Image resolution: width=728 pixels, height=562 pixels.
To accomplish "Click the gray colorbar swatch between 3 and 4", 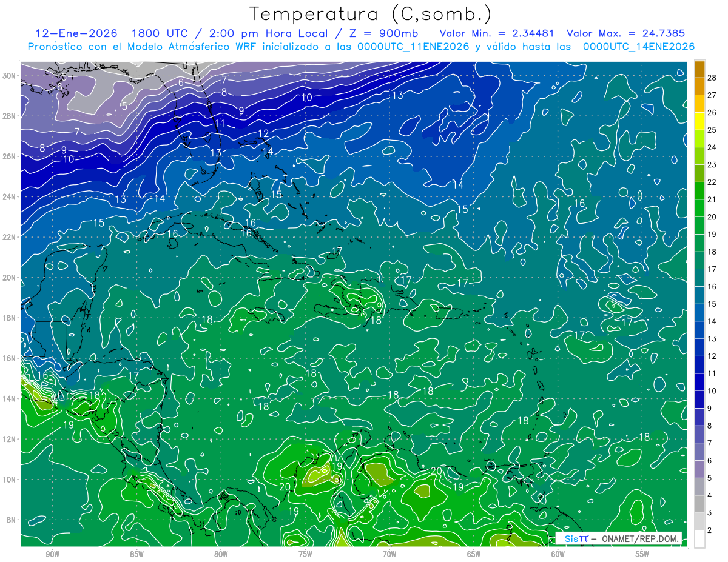I will pos(699,504).
